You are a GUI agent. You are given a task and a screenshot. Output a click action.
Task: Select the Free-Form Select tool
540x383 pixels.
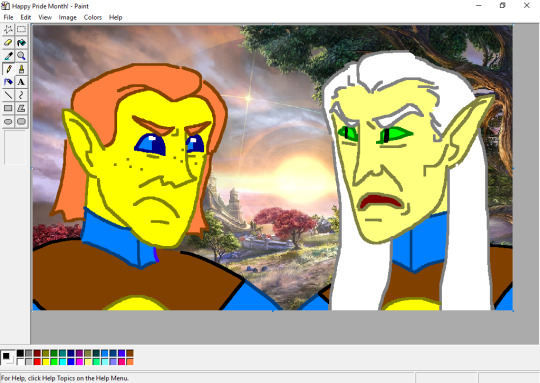click(8, 30)
